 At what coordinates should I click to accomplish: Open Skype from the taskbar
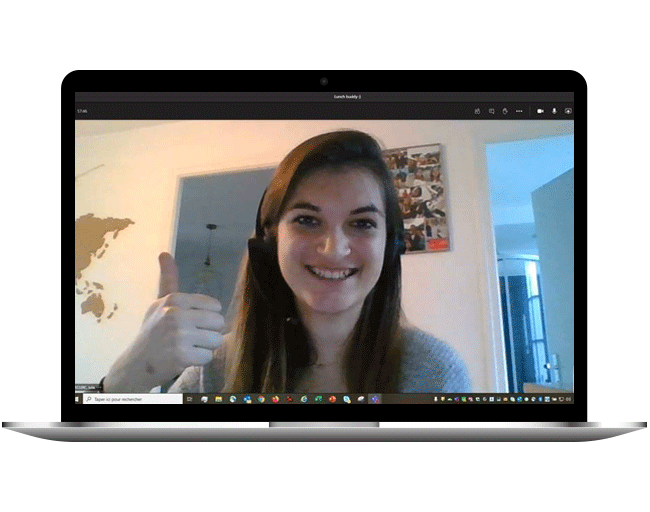pos(347,399)
